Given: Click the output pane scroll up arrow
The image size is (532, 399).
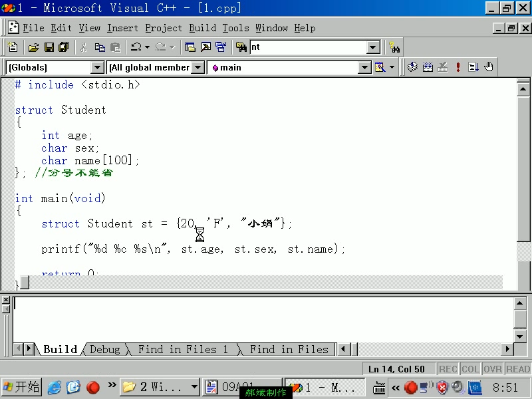Looking at the screenshot, I should coord(519,303).
